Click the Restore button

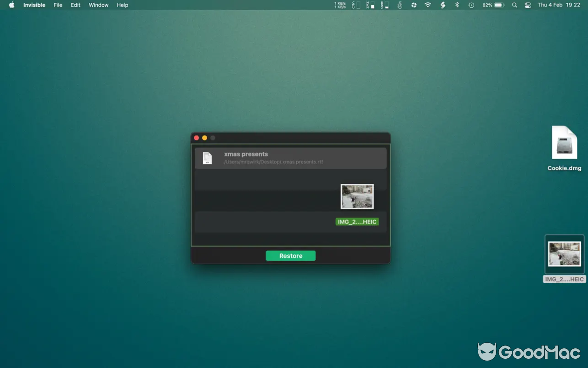pyautogui.click(x=290, y=256)
